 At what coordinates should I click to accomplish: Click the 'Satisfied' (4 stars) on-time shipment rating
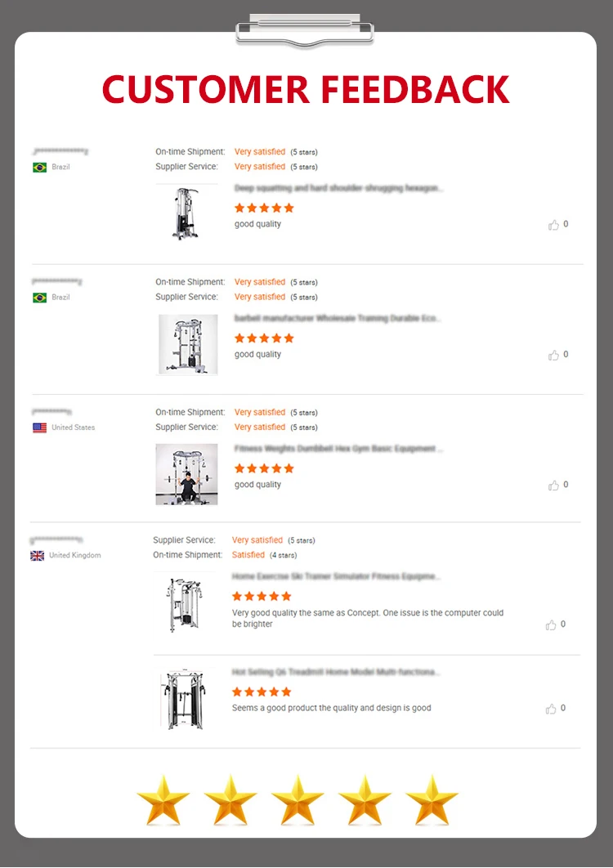[x=248, y=555]
